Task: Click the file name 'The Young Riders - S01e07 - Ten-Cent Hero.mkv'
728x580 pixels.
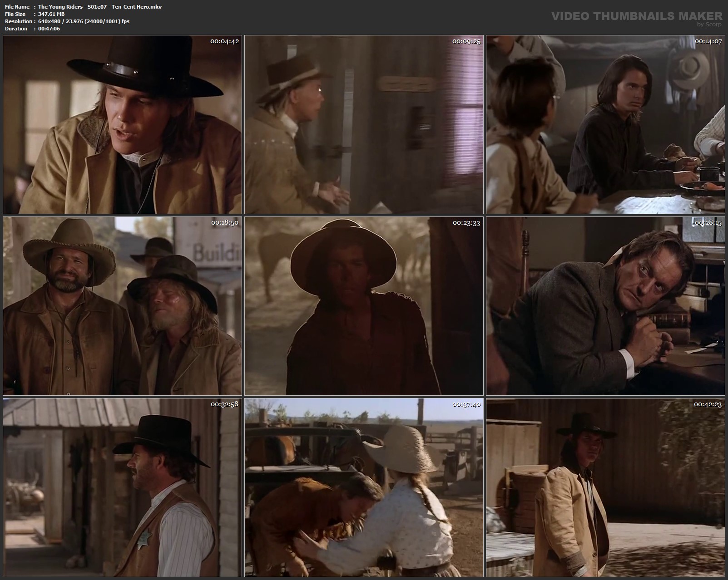Action: 100,7
